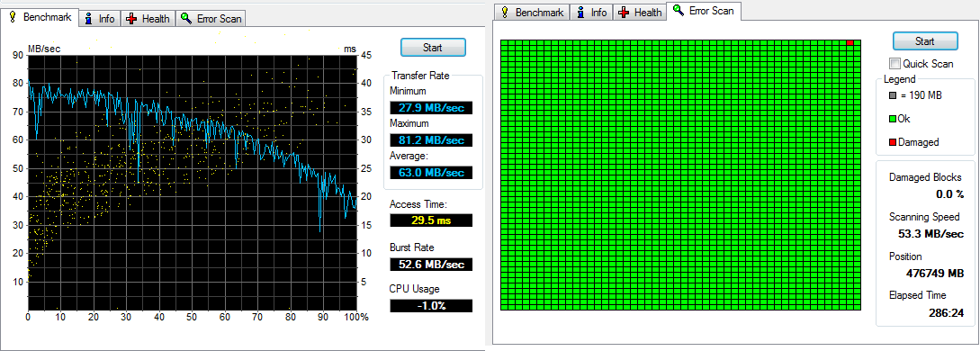Click Start beside the transfer rate graph
980x351 pixels.
(433, 48)
